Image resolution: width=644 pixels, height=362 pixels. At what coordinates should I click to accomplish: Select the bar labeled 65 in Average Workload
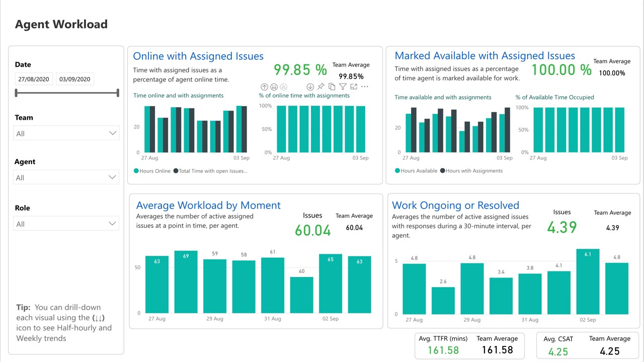point(331,284)
